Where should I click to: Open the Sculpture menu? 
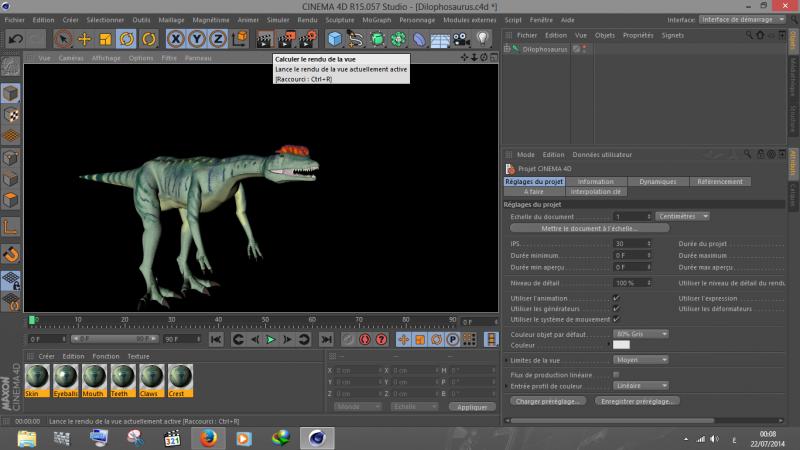point(340,20)
